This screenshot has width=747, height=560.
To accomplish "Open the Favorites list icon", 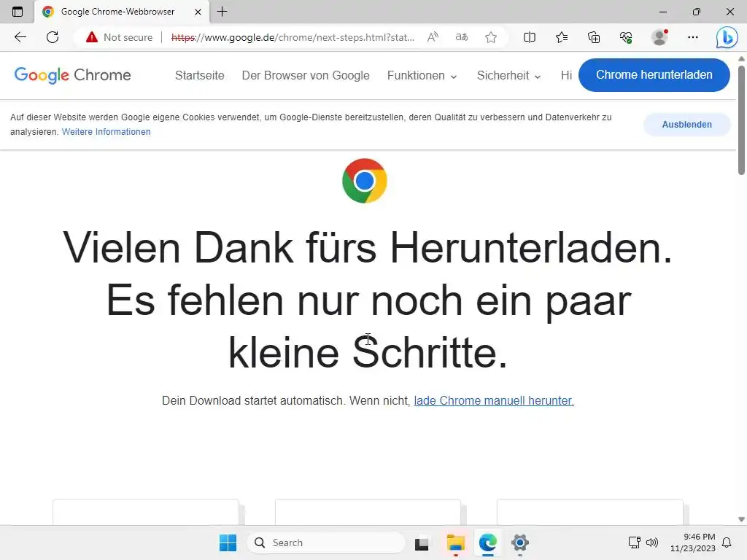I will click(562, 37).
